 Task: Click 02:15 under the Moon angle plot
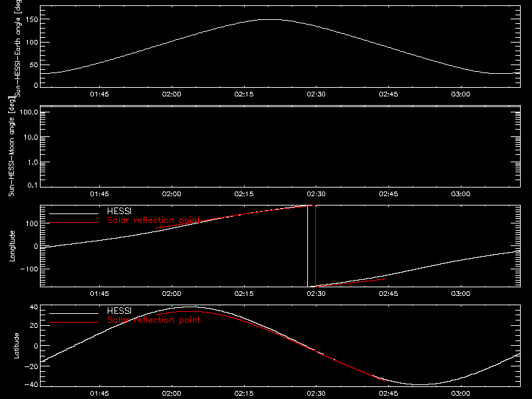pos(244,194)
